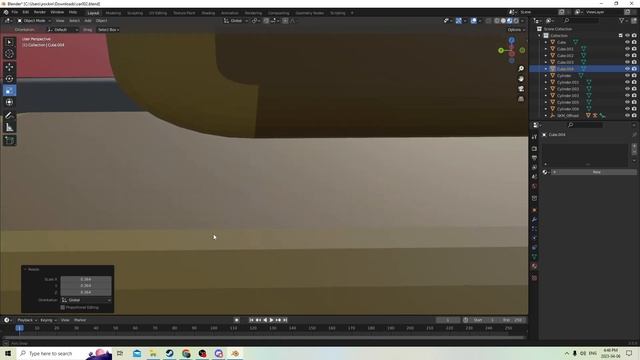Click the outliner search field

[582, 20]
